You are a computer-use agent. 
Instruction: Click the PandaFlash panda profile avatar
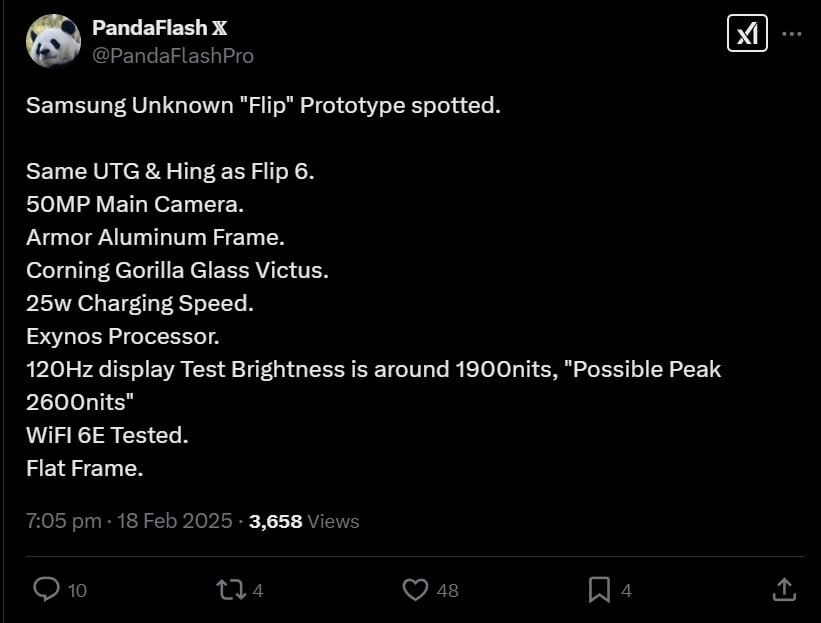tap(53, 41)
